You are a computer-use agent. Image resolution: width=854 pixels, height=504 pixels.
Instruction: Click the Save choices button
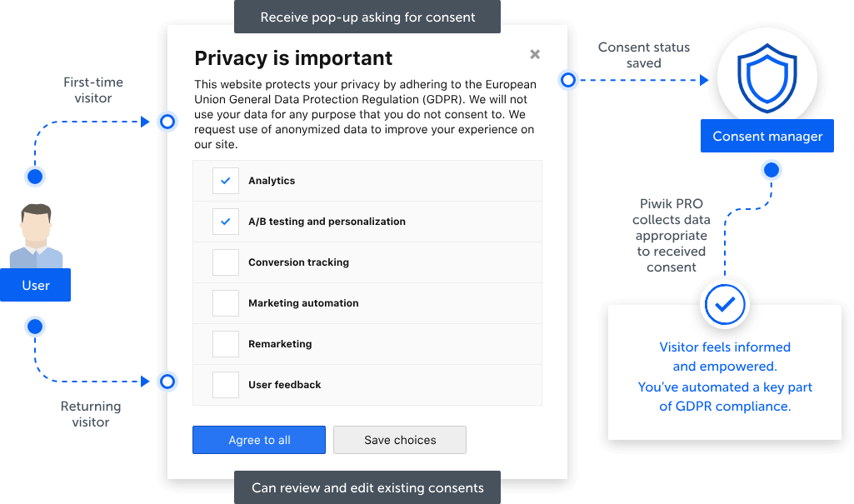point(400,440)
